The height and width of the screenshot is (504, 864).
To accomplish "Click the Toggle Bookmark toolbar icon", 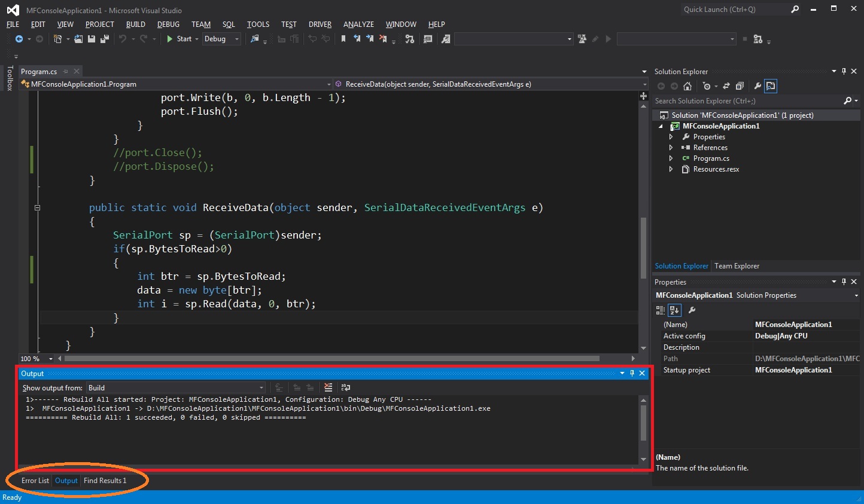I will tap(343, 39).
